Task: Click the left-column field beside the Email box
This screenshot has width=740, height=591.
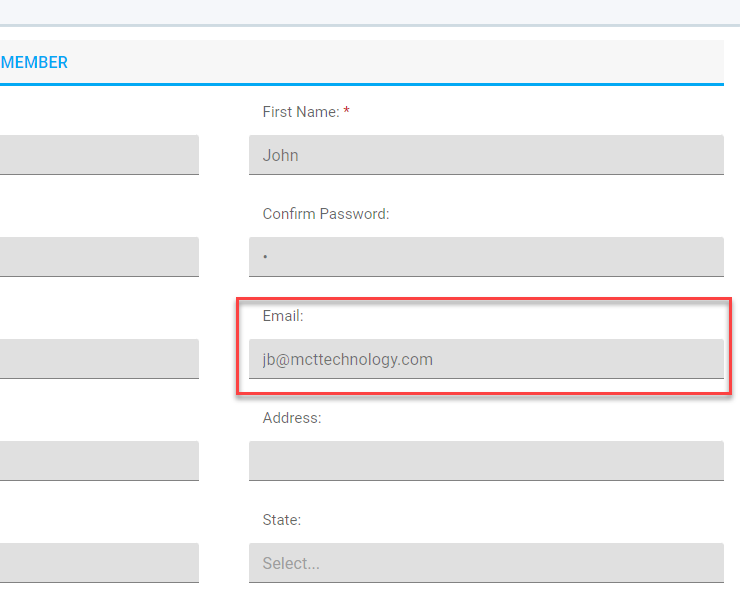Action: (99, 359)
